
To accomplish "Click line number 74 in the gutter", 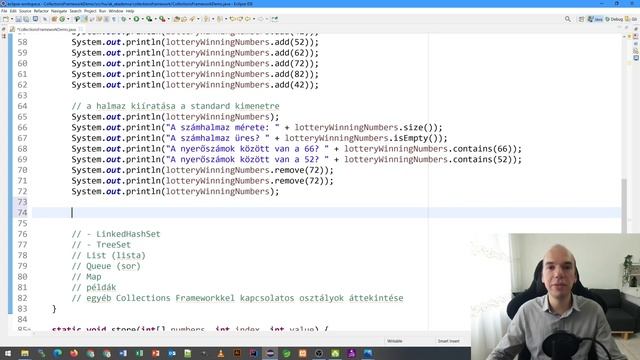I will pos(22,213).
